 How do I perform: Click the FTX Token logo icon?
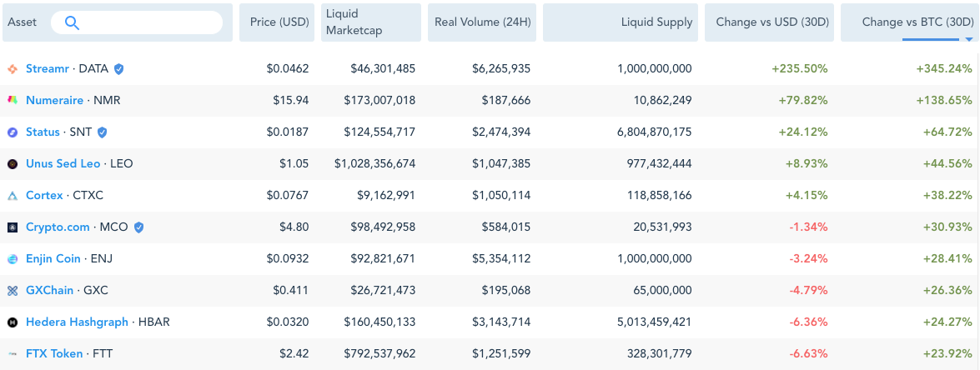coord(13,354)
